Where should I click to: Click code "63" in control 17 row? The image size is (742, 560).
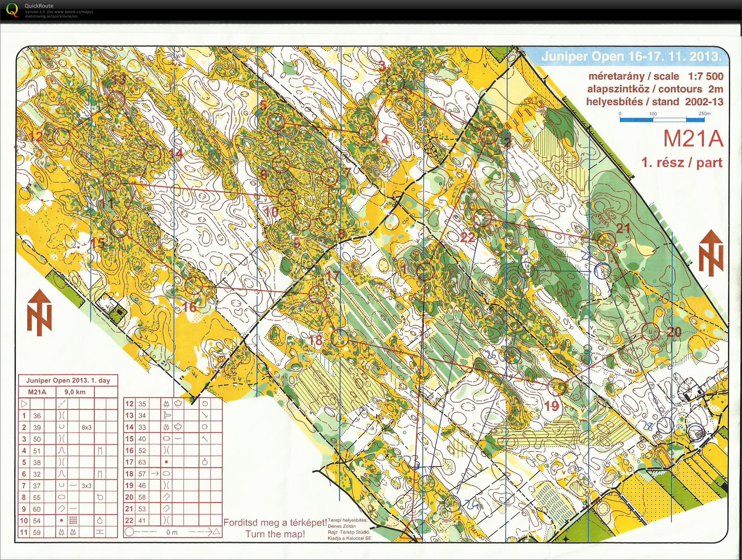[x=142, y=462]
